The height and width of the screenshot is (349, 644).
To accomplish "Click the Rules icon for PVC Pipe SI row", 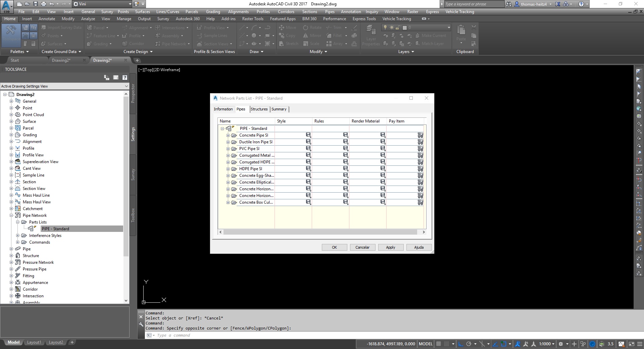I will pos(346,148).
